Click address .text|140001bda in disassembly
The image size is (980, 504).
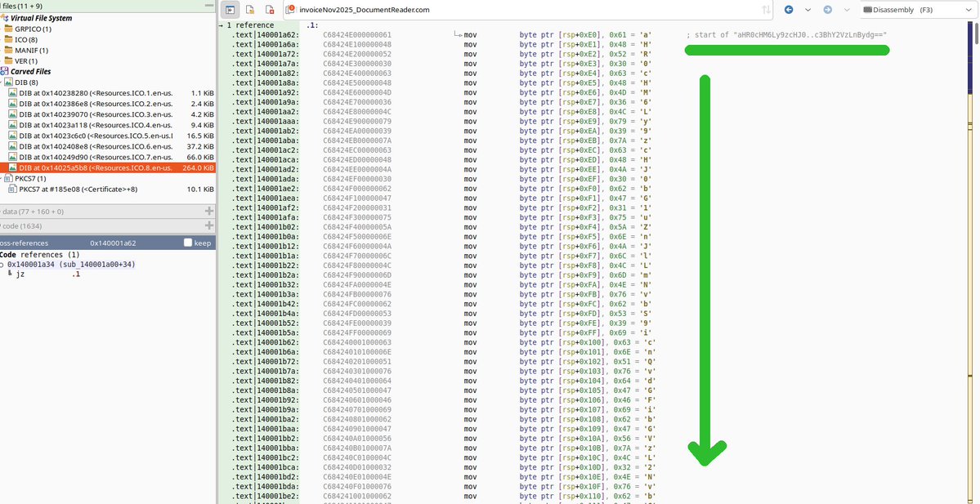click(266, 487)
